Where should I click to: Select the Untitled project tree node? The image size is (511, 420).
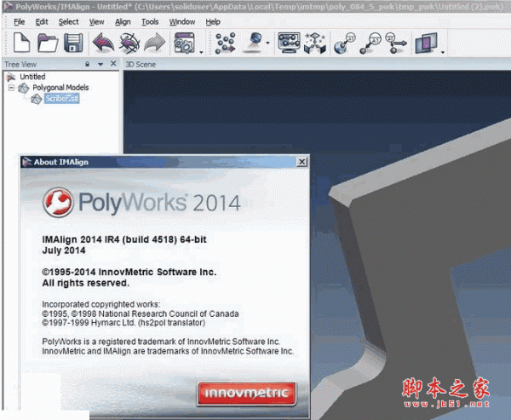pos(32,77)
